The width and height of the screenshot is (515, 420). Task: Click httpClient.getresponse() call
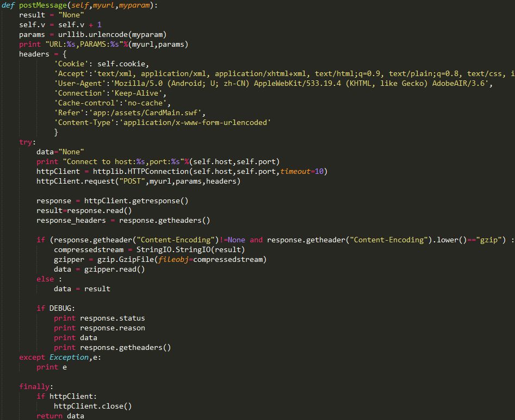(136, 201)
